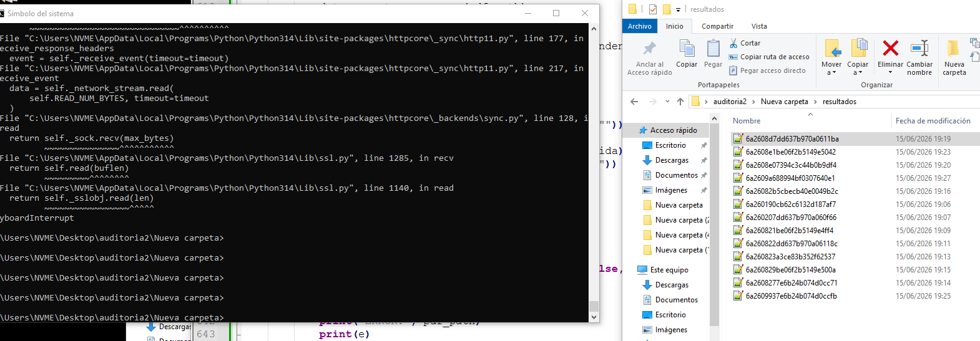Screen dimensions: 980x341
Task: Sort by the Nombre column header
Action: [747, 121]
